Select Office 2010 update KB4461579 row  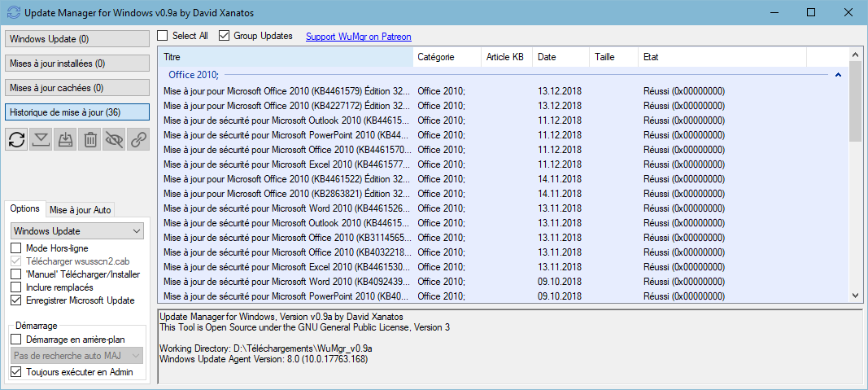click(504, 91)
